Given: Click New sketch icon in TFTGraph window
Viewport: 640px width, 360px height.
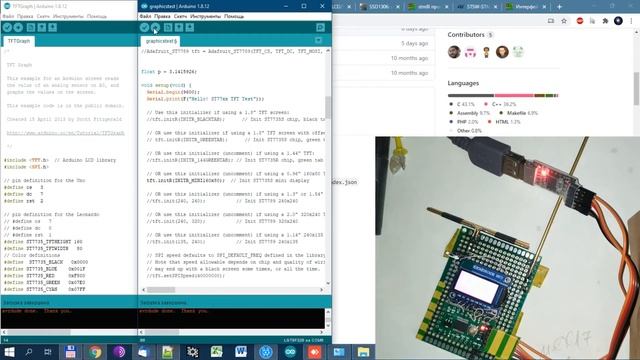Looking at the screenshot, I should coord(31,27).
